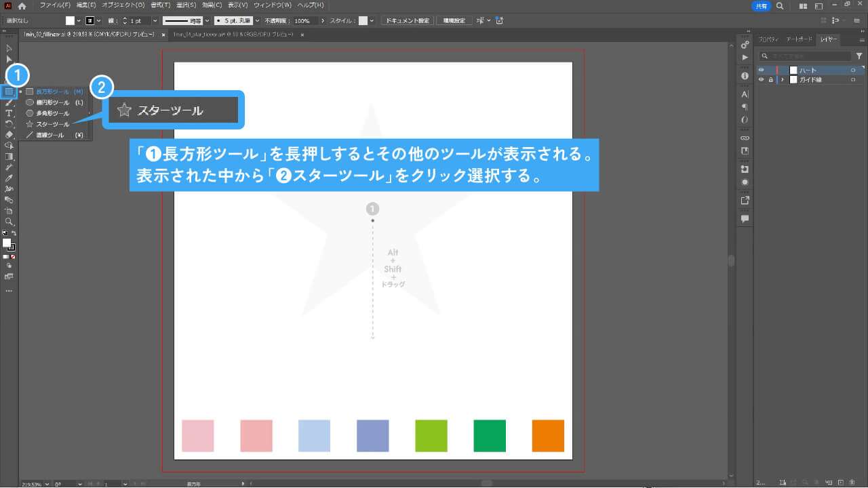Open the ウィンドウ(W) menu
The width and height of the screenshot is (868, 488).
pyautogui.click(x=273, y=5)
